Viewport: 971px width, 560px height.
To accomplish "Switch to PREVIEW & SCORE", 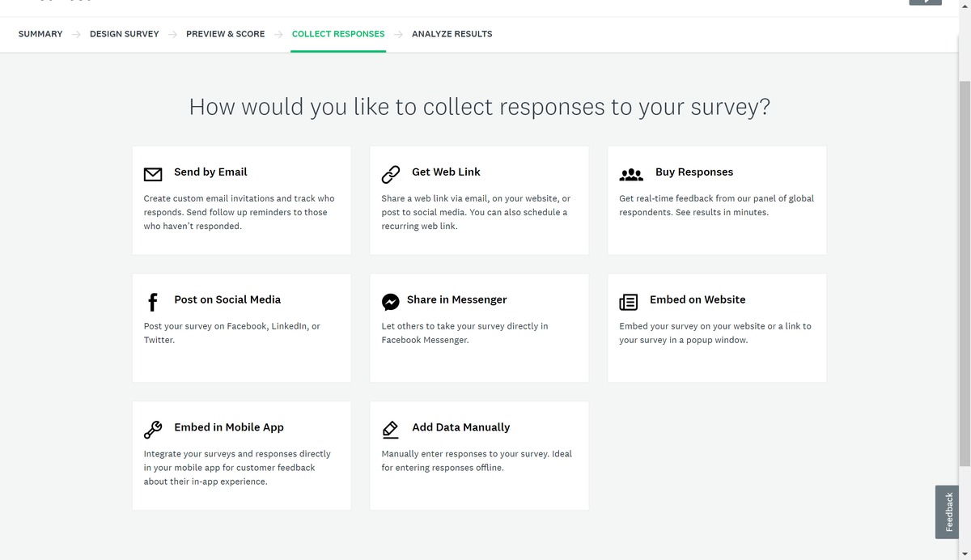I will click(x=225, y=34).
